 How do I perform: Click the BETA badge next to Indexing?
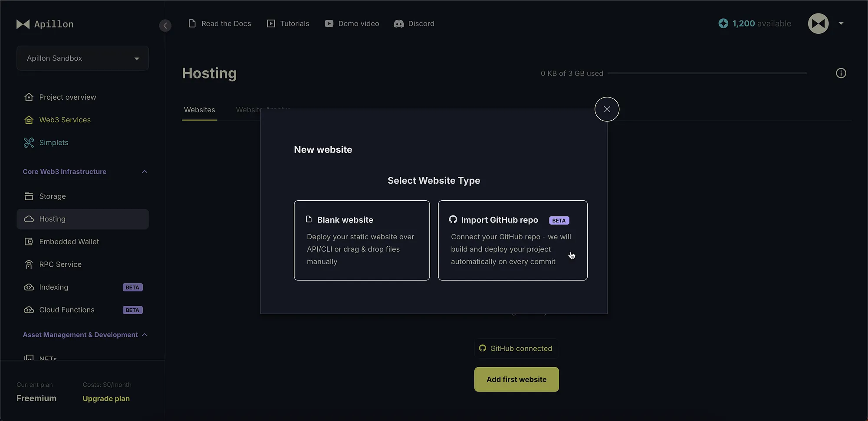pos(132,287)
